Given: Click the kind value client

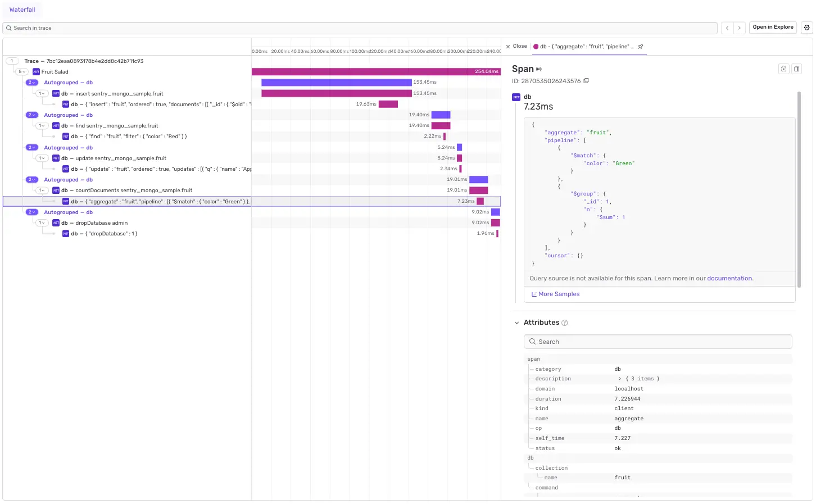Looking at the screenshot, I should click(x=624, y=408).
